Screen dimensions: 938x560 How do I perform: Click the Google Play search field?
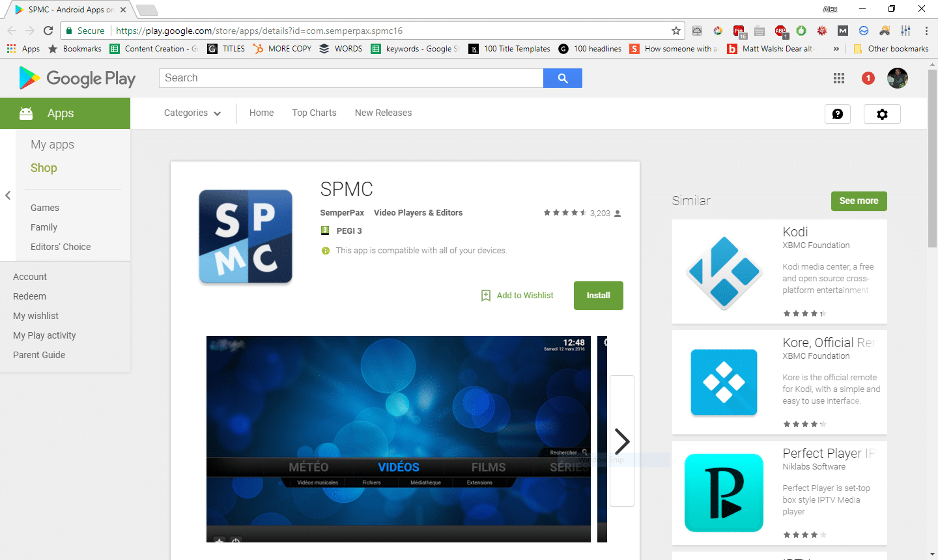pyautogui.click(x=351, y=78)
